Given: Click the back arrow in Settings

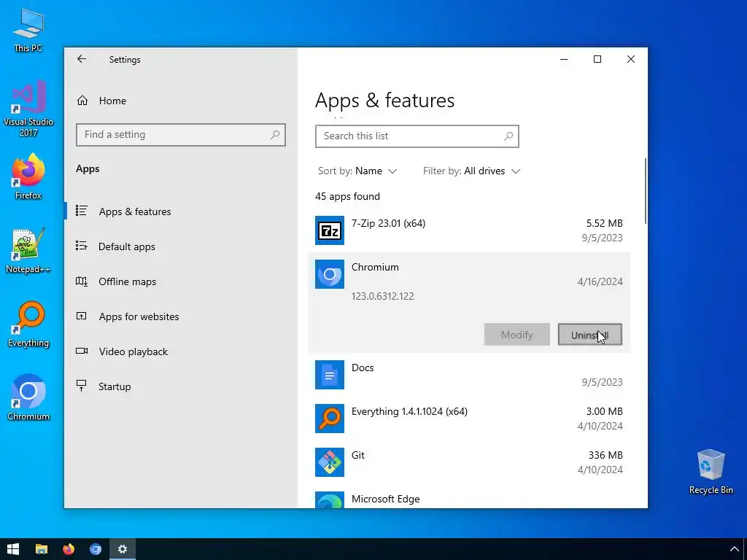Looking at the screenshot, I should coord(82,59).
